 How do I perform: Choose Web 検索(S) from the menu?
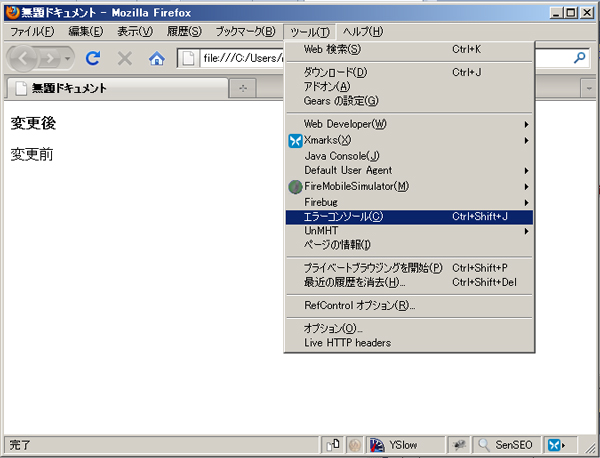click(409, 49)
